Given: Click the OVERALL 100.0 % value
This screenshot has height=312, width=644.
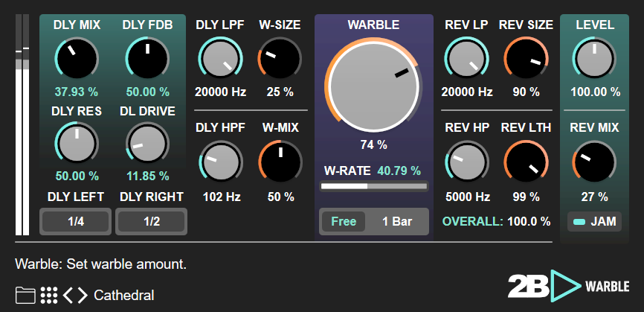Looking at the screenshot, I should [529, 222].
